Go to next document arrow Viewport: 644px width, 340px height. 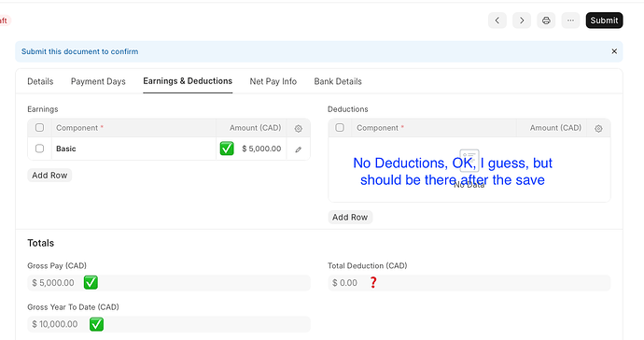(x=522, y=21)
